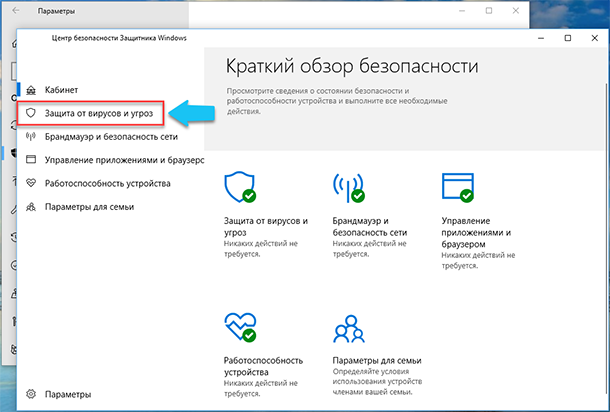Viewport: 610px width, 412px height.
Task: Minimize the background Параметры window
Action: pyautogui.click(x=462, y=11)
